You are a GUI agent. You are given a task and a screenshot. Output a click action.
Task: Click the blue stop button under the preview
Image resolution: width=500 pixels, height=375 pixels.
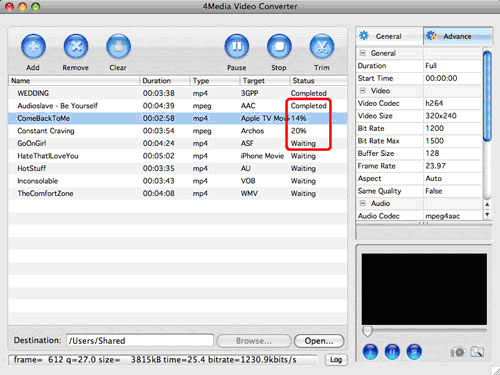(x=414, y=352)
